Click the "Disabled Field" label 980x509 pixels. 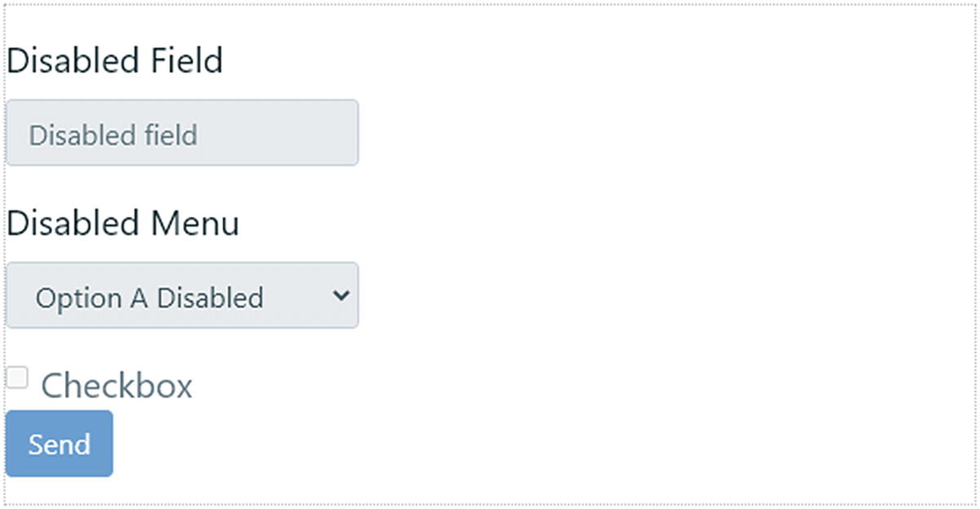pos(114,60)
